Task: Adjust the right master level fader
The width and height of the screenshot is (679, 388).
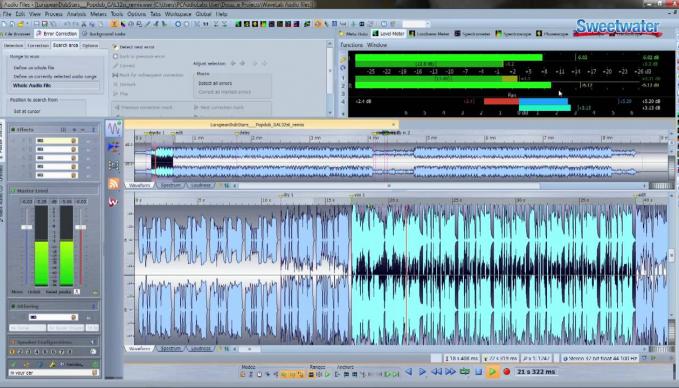Action: pos(81,227)
